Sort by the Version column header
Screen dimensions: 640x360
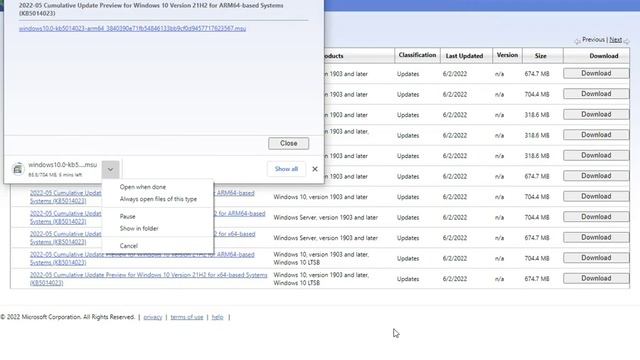tap(507, 55)
